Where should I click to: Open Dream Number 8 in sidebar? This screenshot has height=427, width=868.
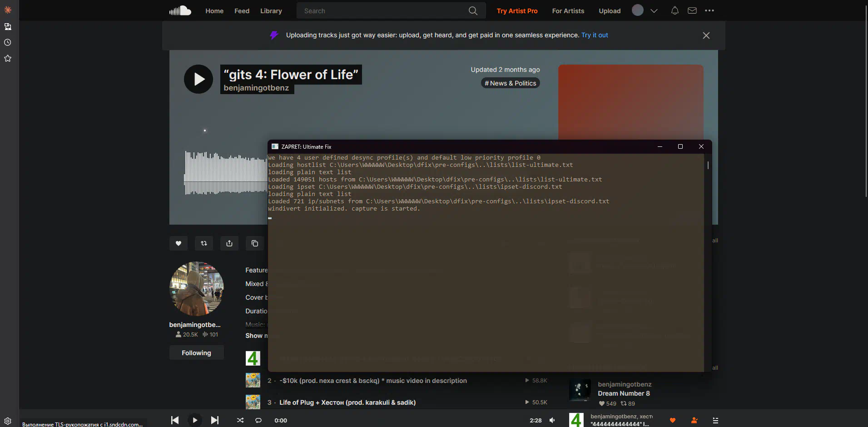tap(624, 393)
